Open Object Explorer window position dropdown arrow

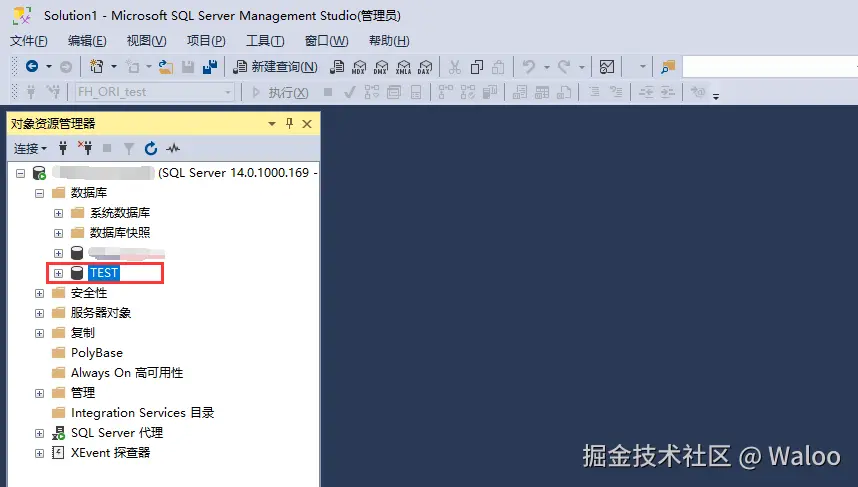point(272,124)
